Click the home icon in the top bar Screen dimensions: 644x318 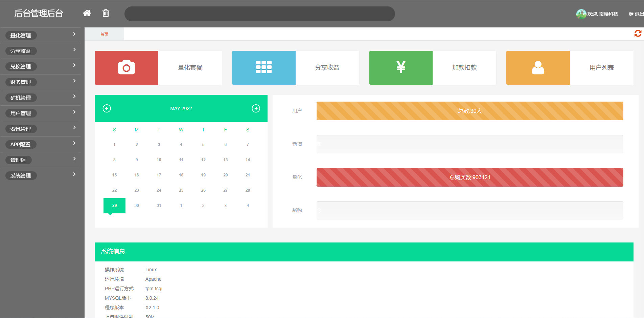click(x=87, y=13)
